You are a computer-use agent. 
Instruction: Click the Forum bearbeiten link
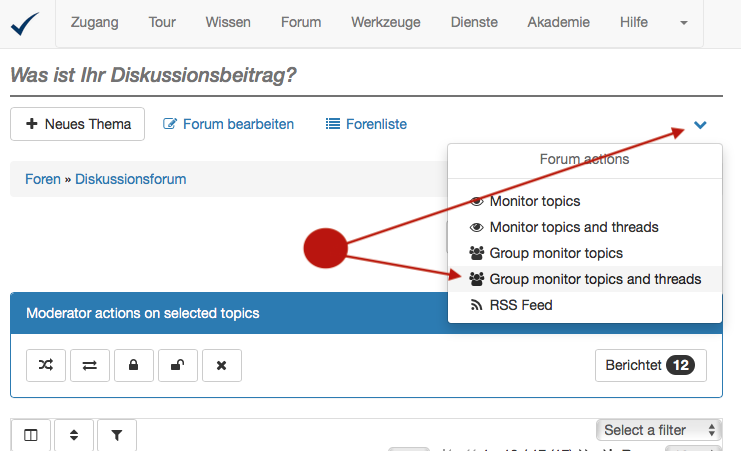pyautogui.click(x=229, y=124)
